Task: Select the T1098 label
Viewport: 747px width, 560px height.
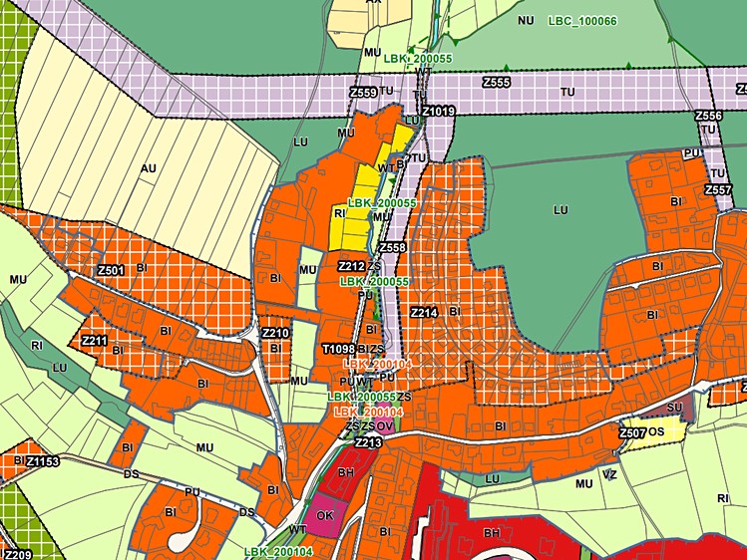Action: coord(339,349)
